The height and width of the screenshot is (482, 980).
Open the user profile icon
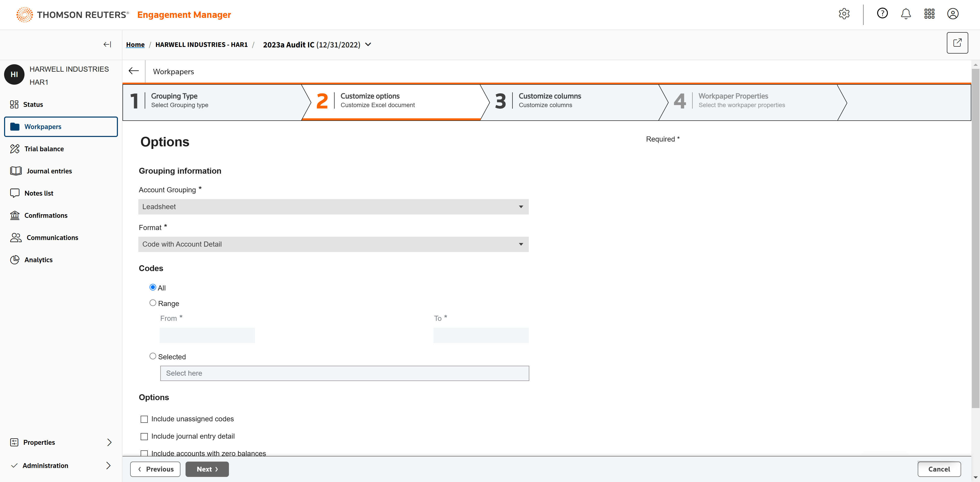(953, 14)
